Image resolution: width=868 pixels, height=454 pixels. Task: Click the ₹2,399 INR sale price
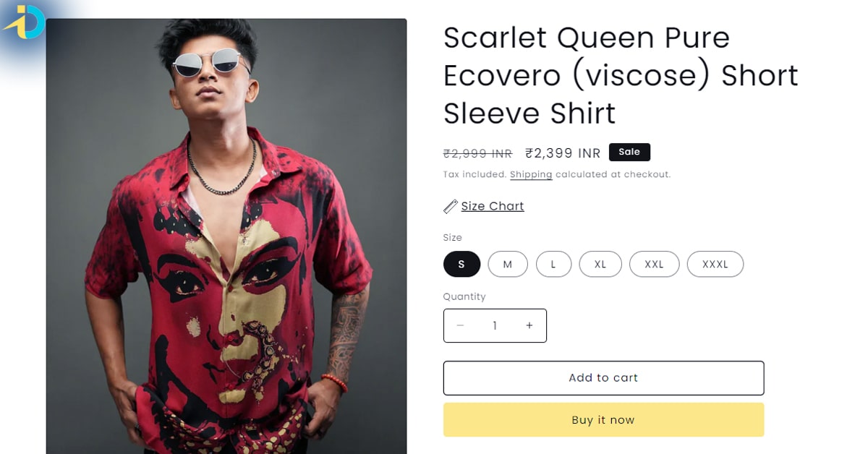[x=563, y=153]
